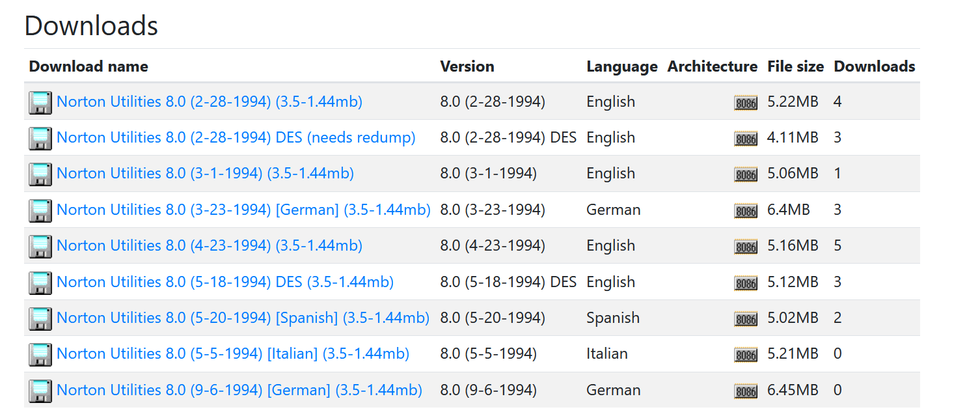Viewport: 980px width, 416px height.
Task: Click 8086 chip icon in 6.45MB row
Action: pos(746,391)
